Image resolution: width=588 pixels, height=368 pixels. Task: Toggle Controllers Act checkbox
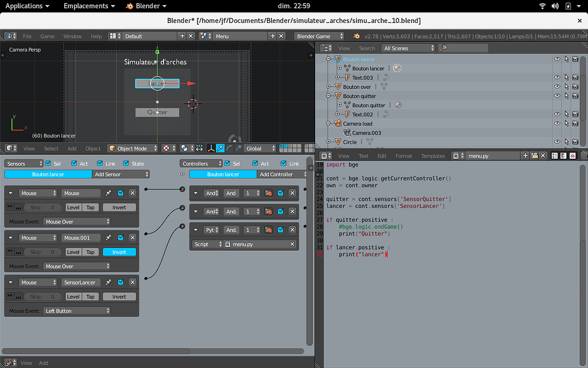(x=255, y=163)
